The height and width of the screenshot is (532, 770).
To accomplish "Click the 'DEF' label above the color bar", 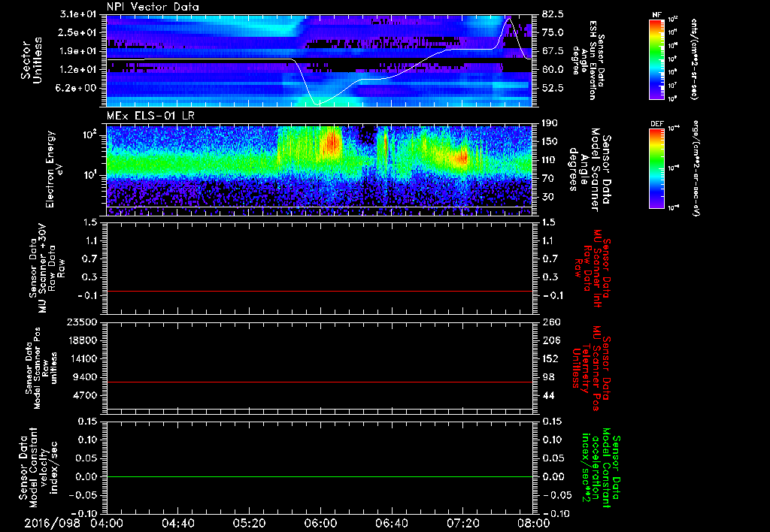I will [x=657, y=124].
